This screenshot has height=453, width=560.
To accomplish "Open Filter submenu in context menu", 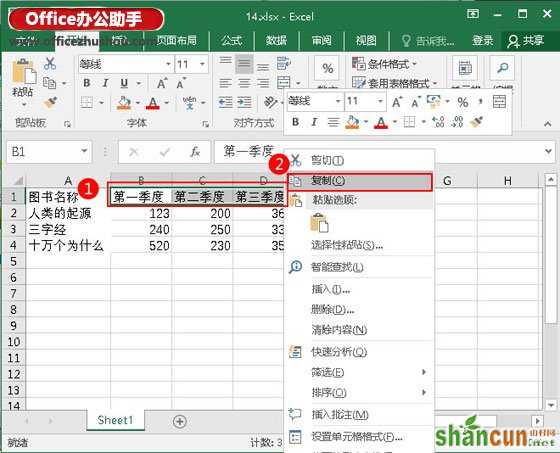I will (x=360, y=372).
